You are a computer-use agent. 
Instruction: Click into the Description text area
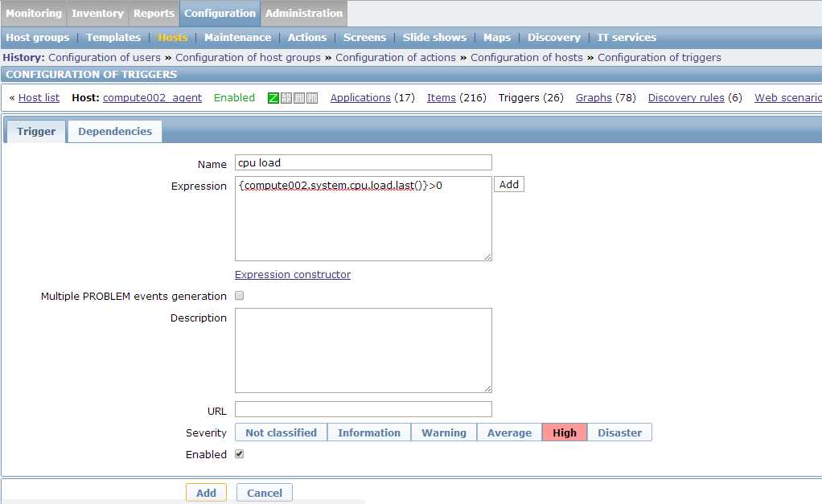[364, 350]
